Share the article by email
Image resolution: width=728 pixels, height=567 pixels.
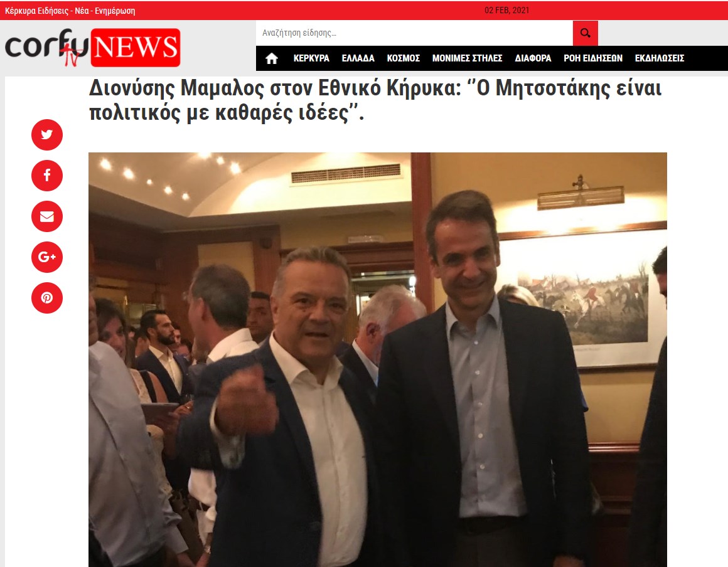(x=47, y=216)
